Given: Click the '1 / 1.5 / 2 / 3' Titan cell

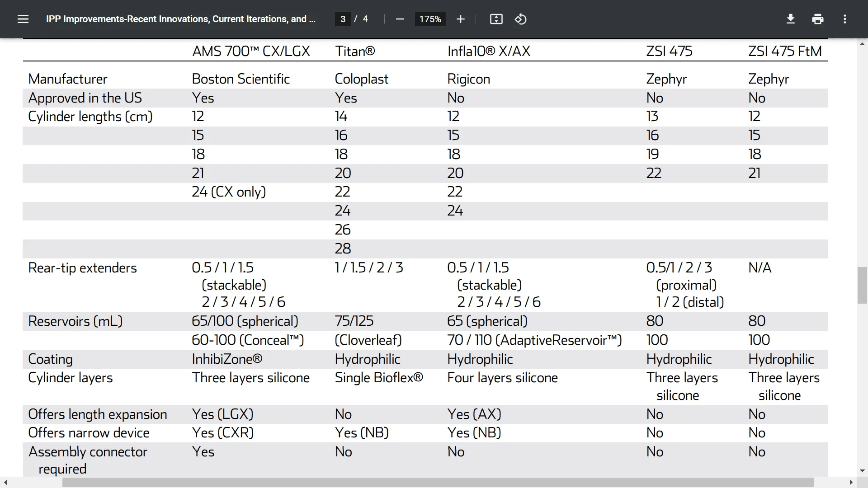Looking at the screenshot, I should (369, 267).
